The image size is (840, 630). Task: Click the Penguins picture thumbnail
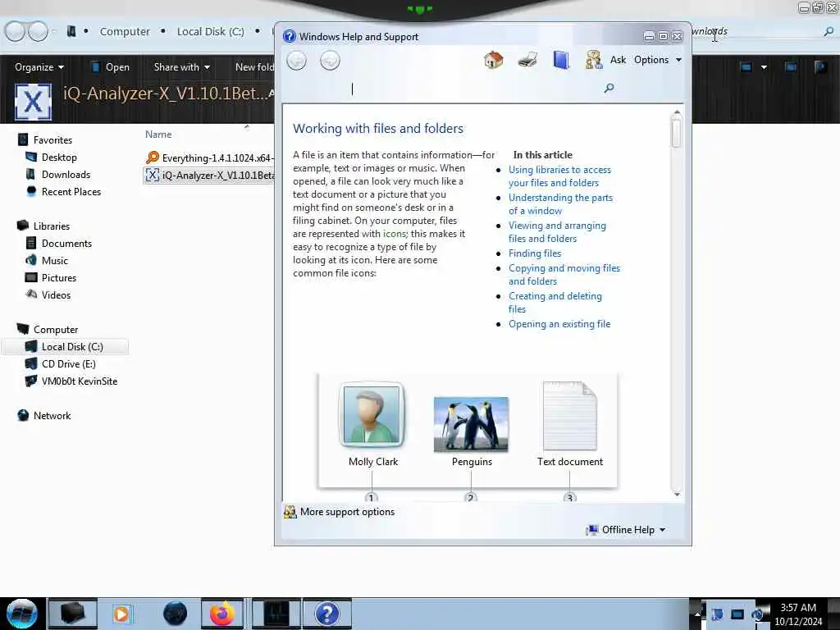click(471, 424)
